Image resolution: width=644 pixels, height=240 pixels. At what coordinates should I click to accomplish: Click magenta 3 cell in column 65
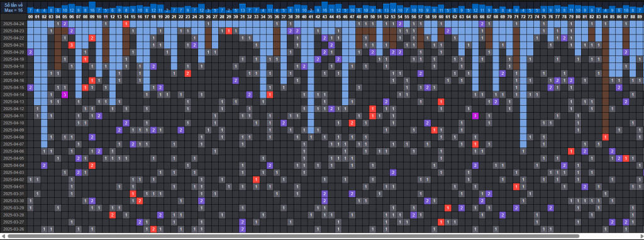coord(475,116)
